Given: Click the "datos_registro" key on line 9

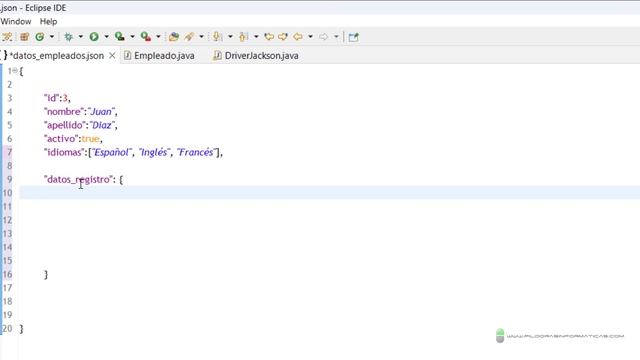Looking at the screenshot, I should (x=78, y=180).
